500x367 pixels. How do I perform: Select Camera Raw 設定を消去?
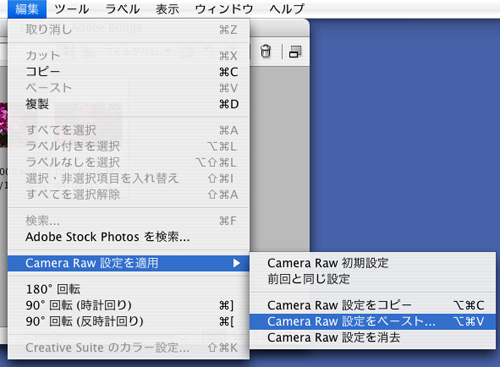coord(373,338)
